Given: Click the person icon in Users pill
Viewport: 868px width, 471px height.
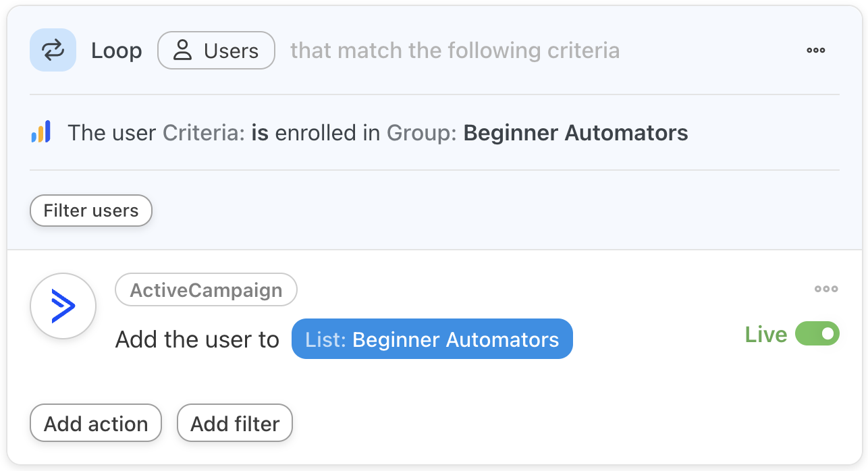Looking at the screenshot, I should (182, 51).
